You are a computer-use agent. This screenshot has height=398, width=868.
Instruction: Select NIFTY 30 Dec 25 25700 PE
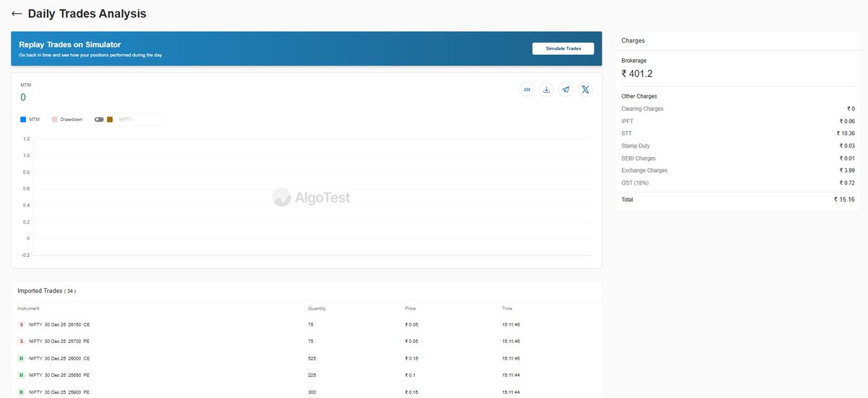pos(59,341)
